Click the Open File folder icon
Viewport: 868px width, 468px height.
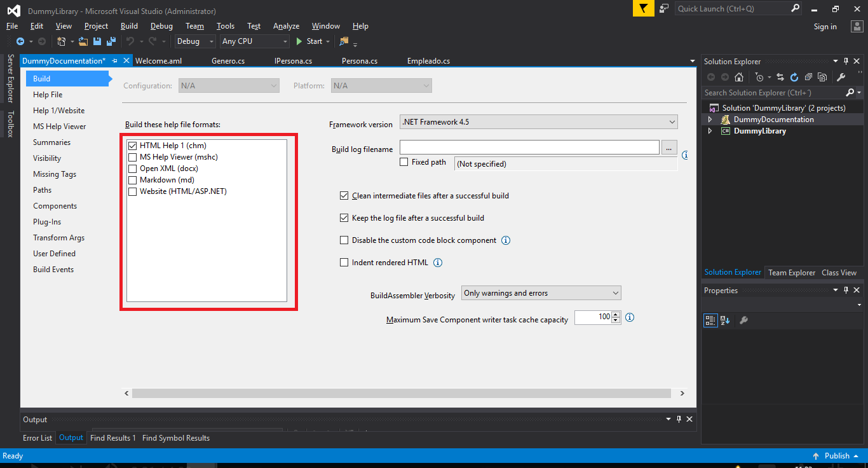[83, 41]
